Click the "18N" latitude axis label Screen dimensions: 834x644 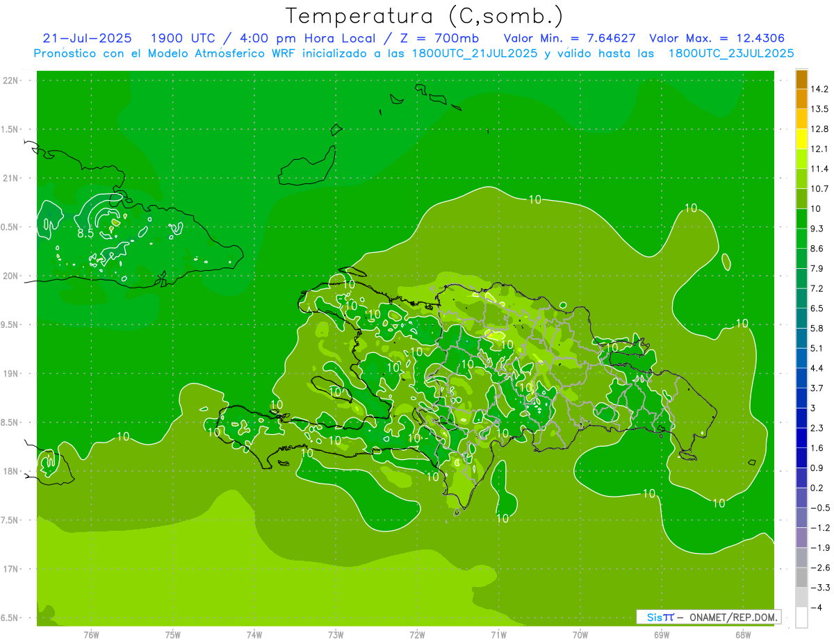click(x=11, y=472)
